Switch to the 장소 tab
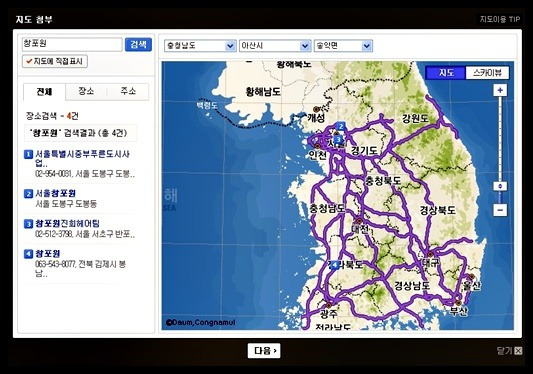Viewport: 533px width, 374px height. (86, 91)
